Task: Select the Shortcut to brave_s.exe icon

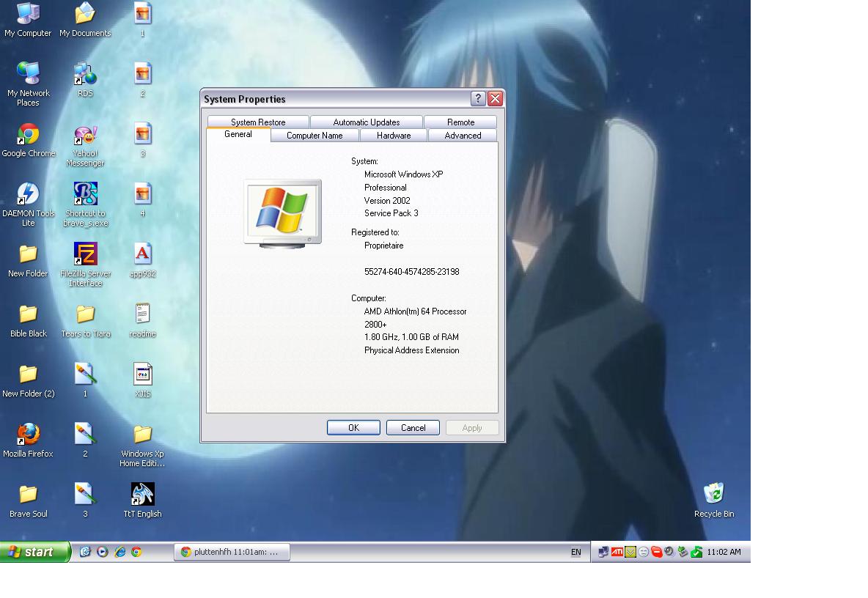Action: point(85,204)
